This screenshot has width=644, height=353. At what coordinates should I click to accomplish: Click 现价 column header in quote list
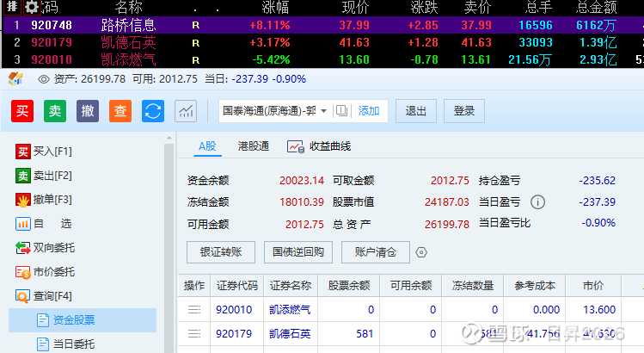point(356,8)
